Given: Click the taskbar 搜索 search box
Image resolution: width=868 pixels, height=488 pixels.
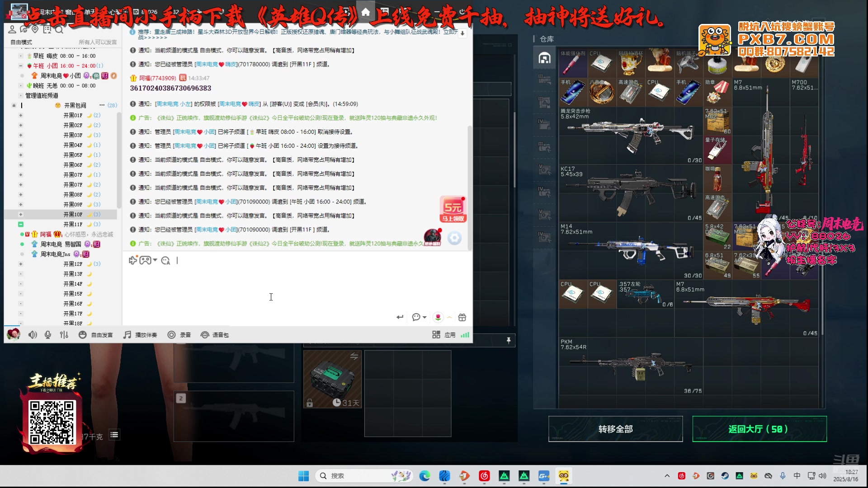Looking at the screenshot, I should [364, 476].
